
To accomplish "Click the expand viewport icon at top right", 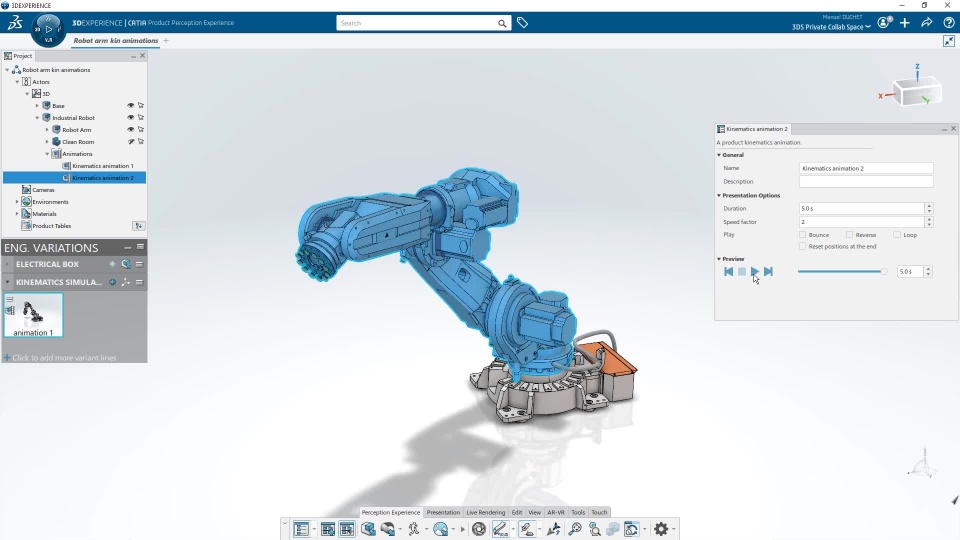I will click(948, 41).
